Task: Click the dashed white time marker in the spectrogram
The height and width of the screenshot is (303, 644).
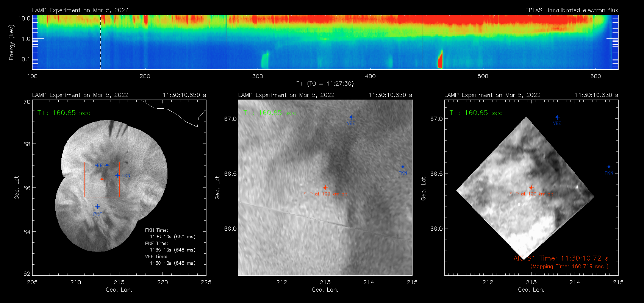Action: coord(100,42)
